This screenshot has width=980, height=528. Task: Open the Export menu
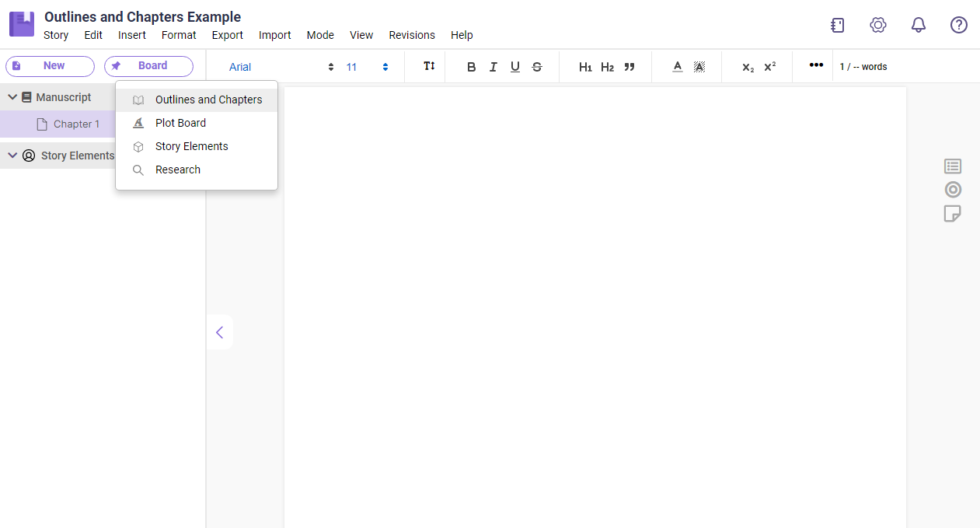coord(227,35)
